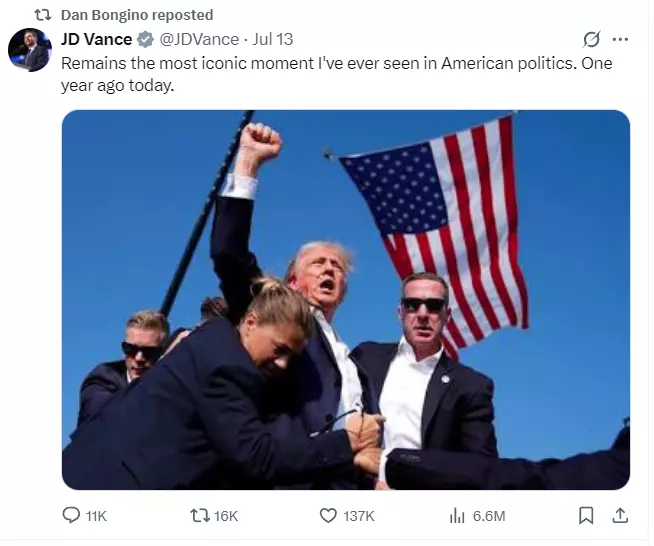Repost the tweet using the arrows icon
Viewport: 654px width, 546px height.
pos(200,516)
